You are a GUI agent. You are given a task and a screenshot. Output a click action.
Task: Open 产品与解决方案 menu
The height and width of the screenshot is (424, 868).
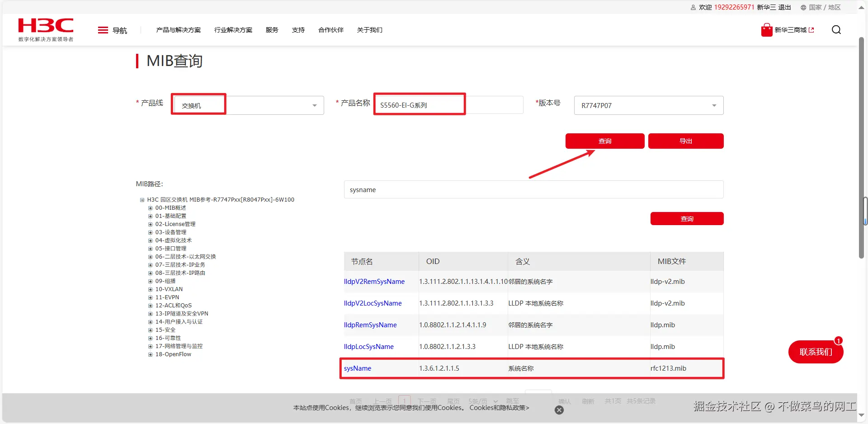[x=179, y=30]
